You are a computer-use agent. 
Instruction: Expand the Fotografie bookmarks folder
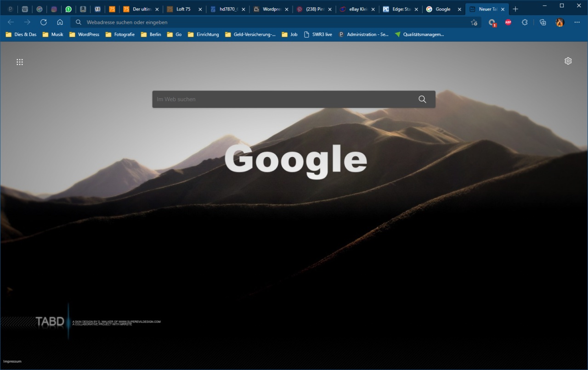pyautogui.click(x=120, y=34)
